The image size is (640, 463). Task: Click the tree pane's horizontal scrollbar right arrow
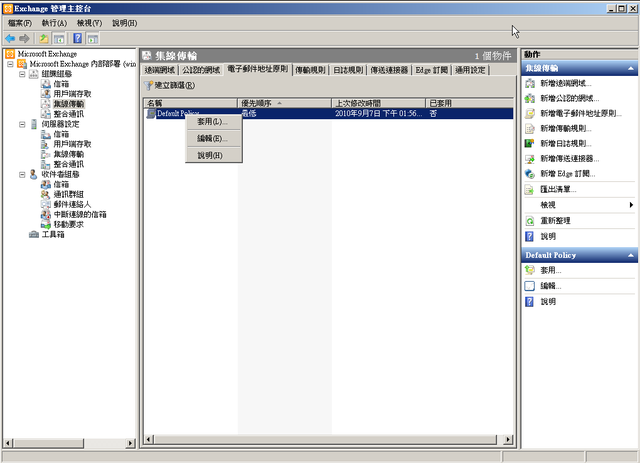130,443
